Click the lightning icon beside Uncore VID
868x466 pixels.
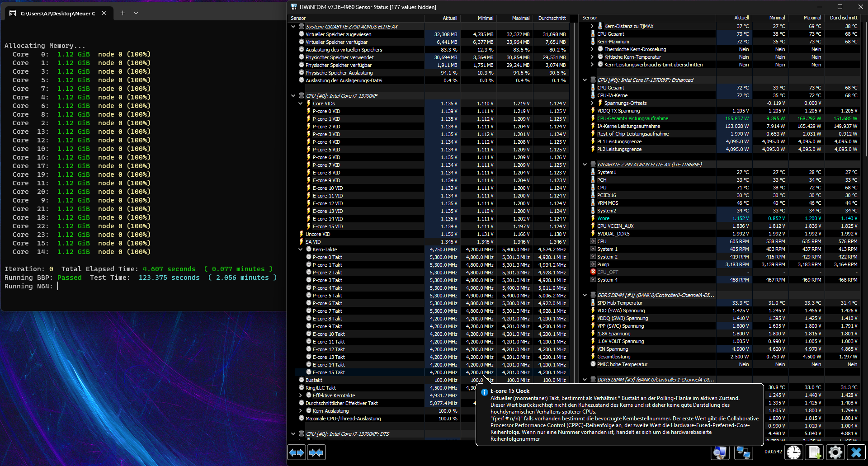[302, 234]
